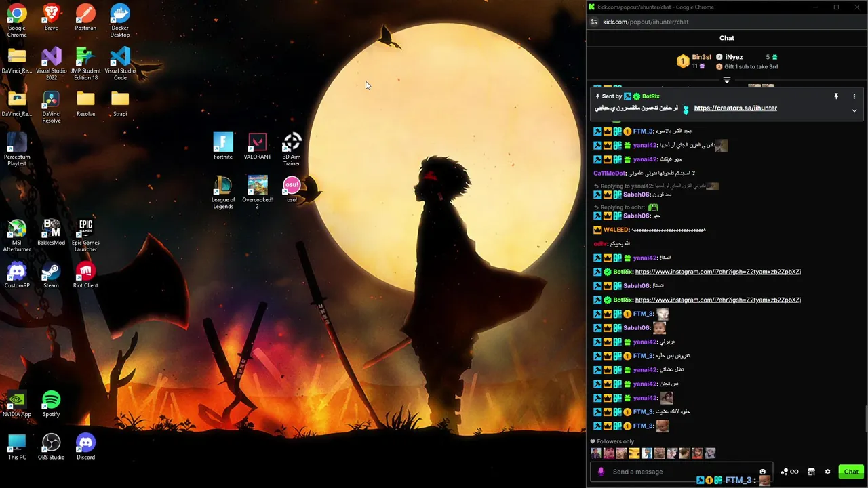Screen dimensions: 868x488
Task: Open the Strapi folder on desktop
Action: (x=120, y=103)
